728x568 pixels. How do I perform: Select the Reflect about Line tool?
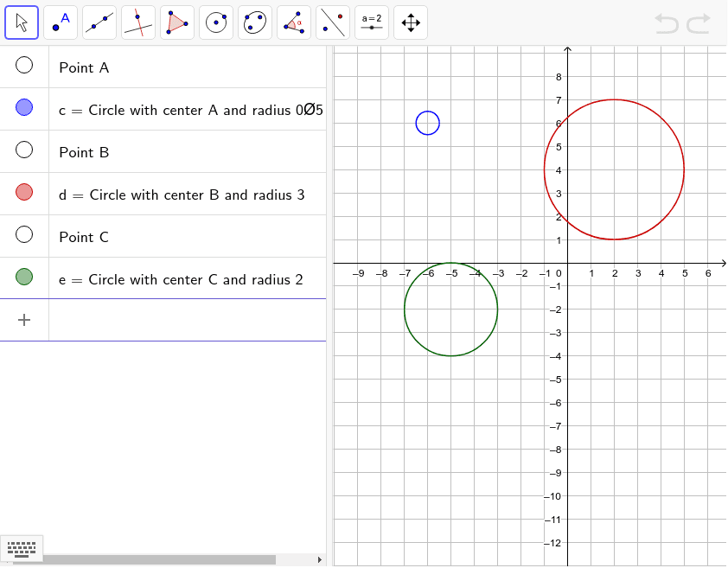tap(333, 22)
